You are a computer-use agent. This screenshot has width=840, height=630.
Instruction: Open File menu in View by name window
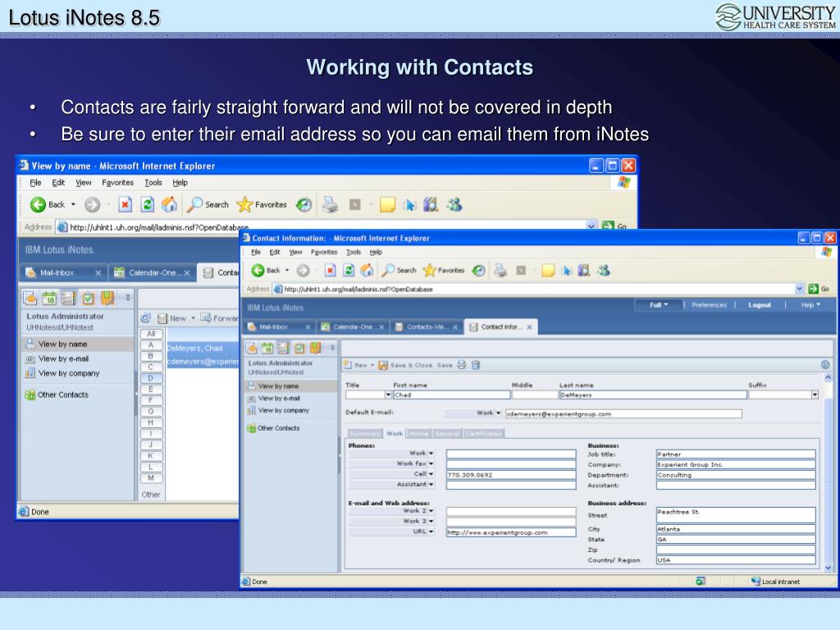[x=35, y=183]
